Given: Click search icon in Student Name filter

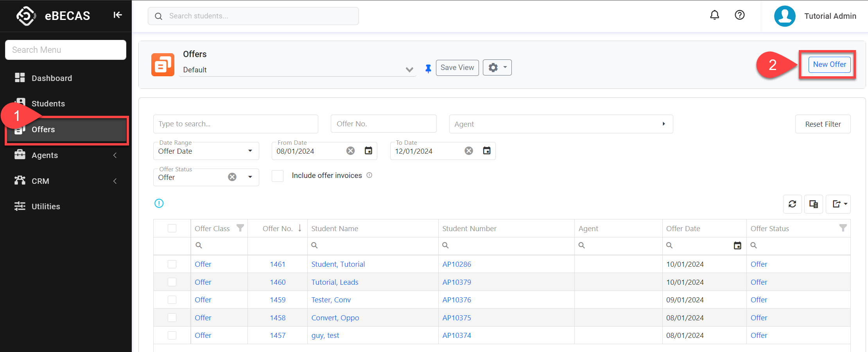Looking at the screenshot, I should click(x=314, y=245).
